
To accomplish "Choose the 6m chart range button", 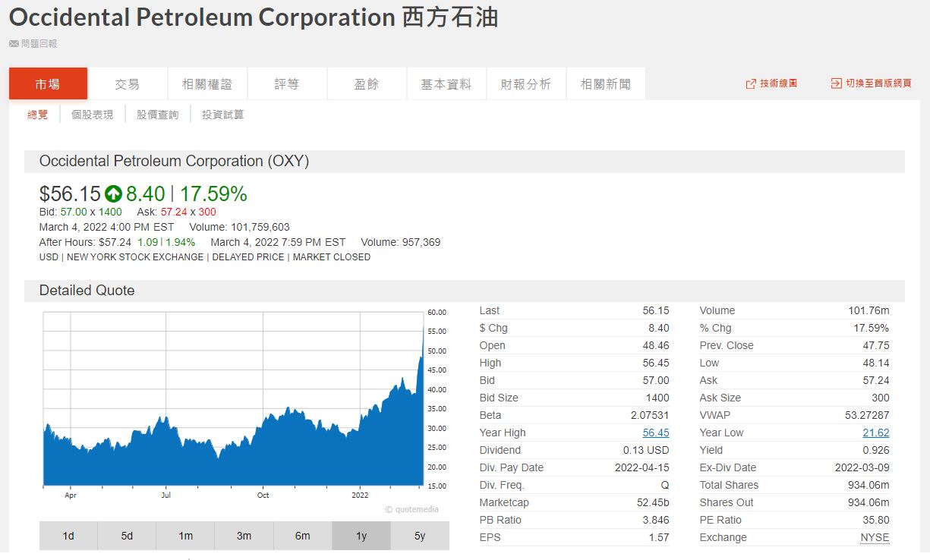I will click(x=302, y=536).
